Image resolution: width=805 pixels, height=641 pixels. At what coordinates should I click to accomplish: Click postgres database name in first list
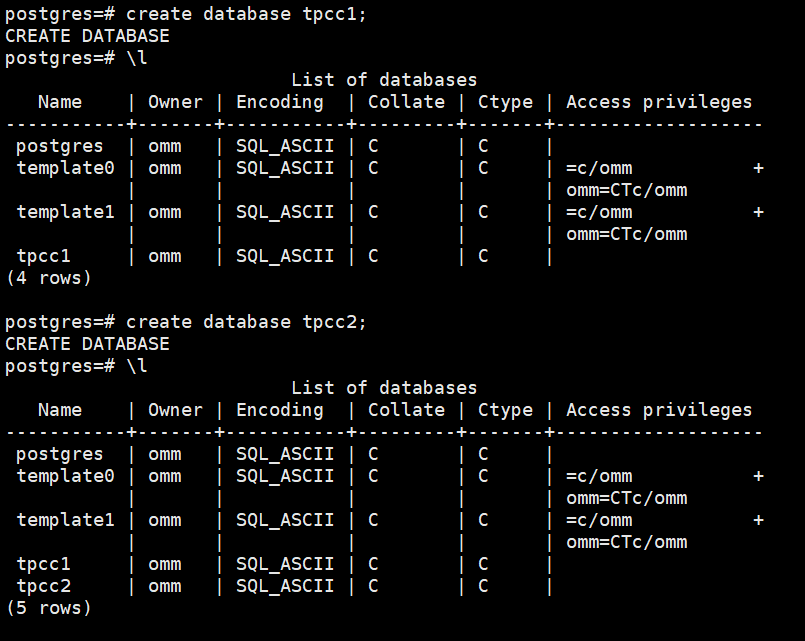tap(60, 146)
